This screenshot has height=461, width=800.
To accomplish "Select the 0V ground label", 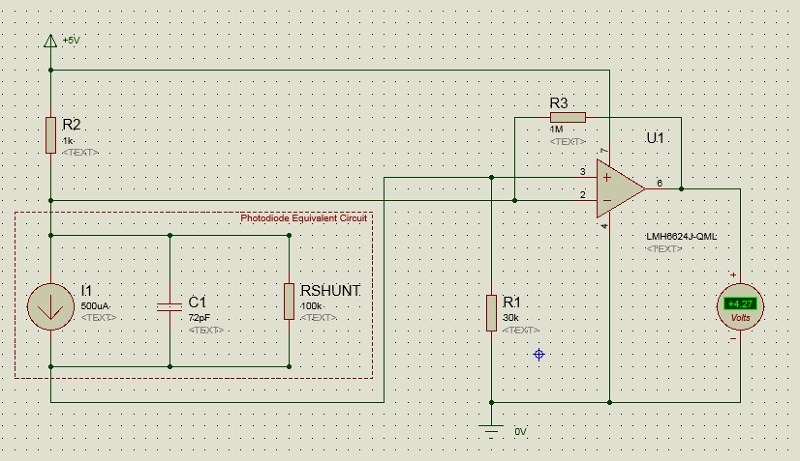I will (x=520, y=431).
